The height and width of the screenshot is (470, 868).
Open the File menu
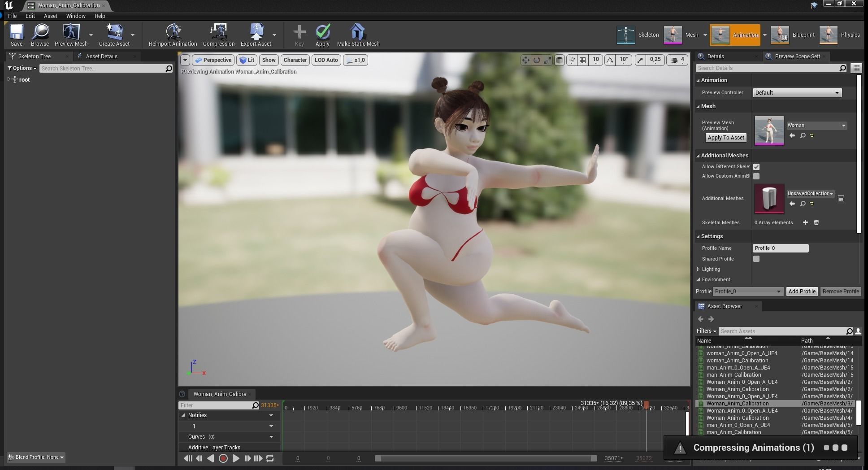[13, 16]
